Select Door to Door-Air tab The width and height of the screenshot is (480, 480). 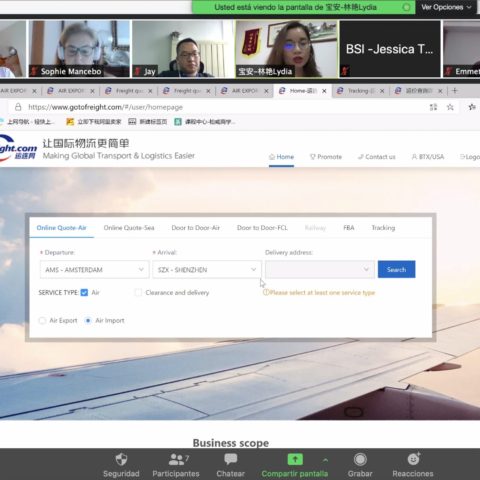pos(196,228)
